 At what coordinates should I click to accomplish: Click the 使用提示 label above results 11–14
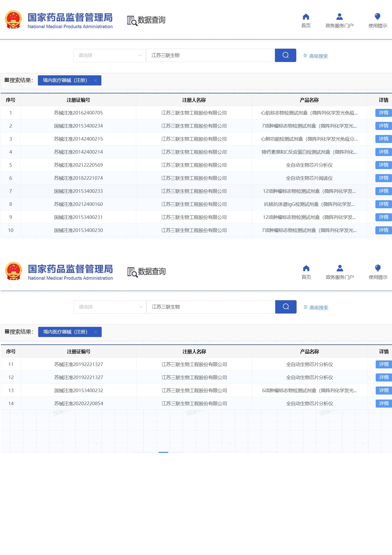(x=378, y=277)
